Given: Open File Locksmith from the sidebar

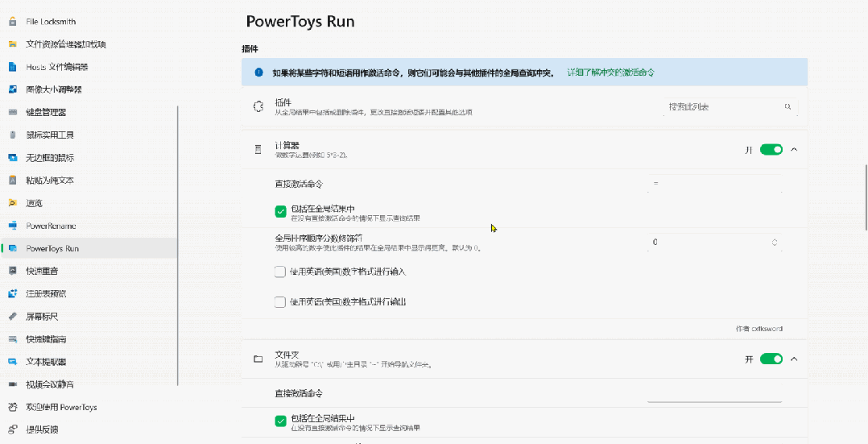Looking at the screenshot, I should pos(89,22).
